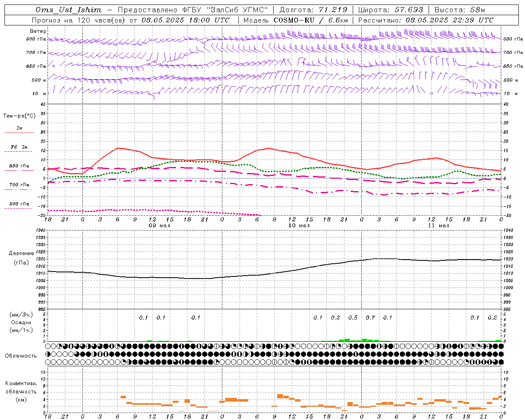Click the 0.7 precipitation value
Viewport: 525px width, 420px height.
[x=370, y=318]
